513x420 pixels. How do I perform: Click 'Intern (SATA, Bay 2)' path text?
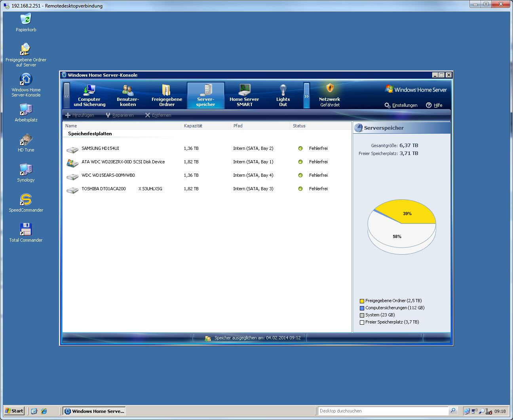point(253,148)
